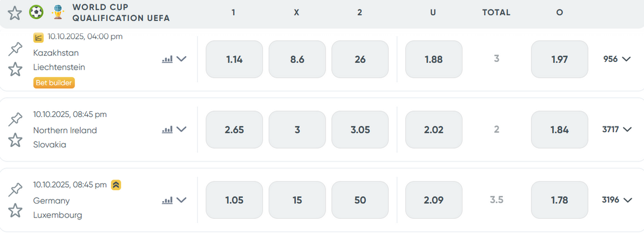Click the soccer ball sport icon

[x=36, y=12]
